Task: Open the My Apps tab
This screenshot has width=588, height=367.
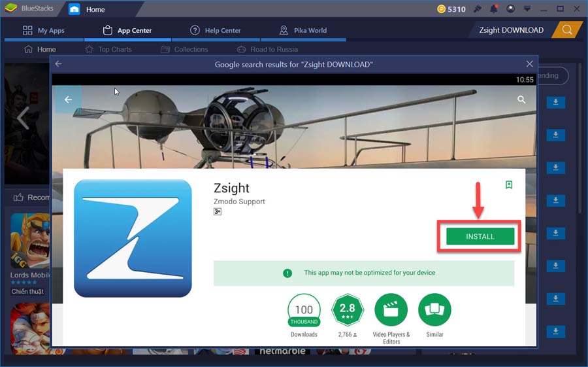Action: pos(44,31)
